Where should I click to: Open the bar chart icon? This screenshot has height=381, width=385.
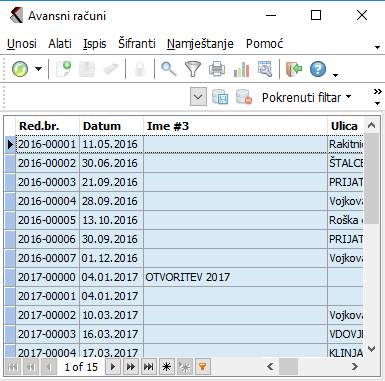241,69
